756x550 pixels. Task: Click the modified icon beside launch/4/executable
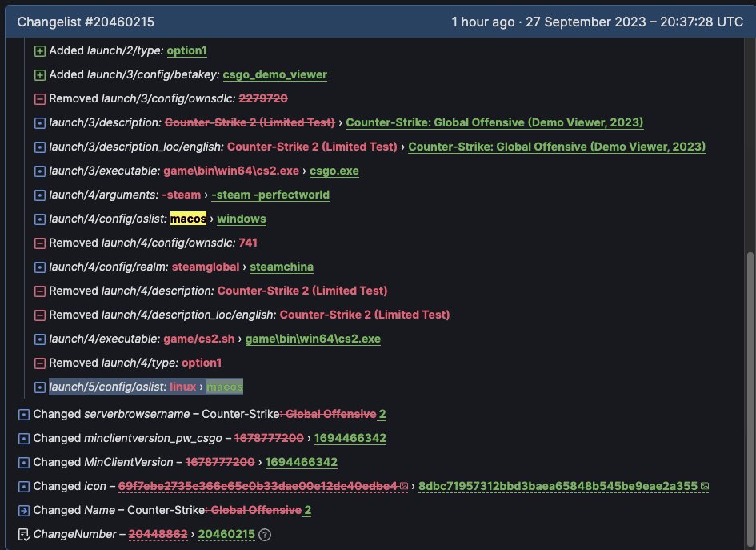coord(40,339)
